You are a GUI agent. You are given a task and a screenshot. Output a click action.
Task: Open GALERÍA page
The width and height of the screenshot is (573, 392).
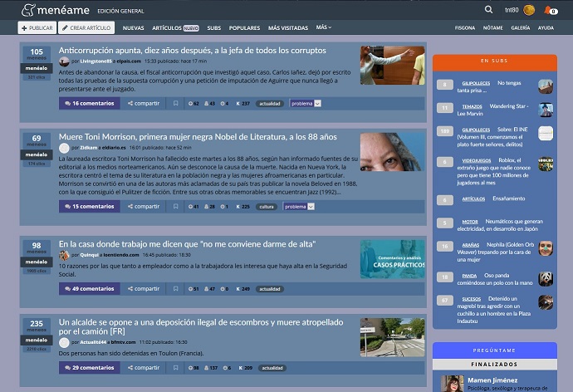[521, 27]
